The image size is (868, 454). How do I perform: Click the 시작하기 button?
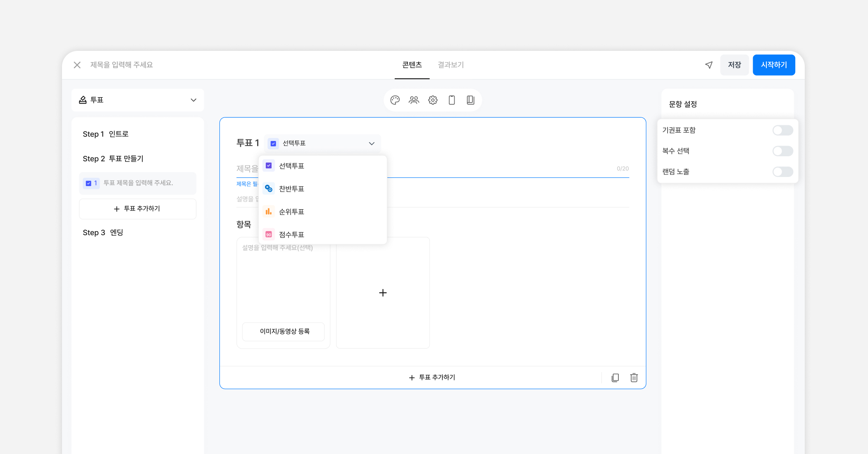774,65
